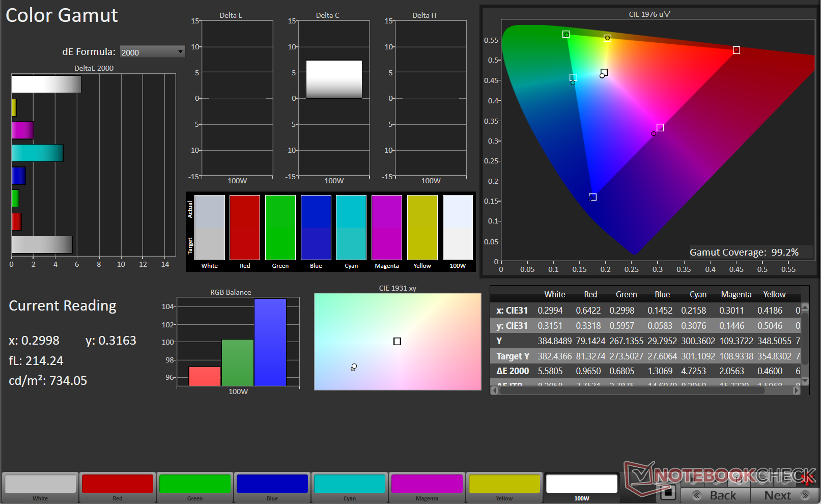Viewport: 821px width, 504px height.
Task: Click the data table's scroll-up arrow
Action: click(805, 307)
